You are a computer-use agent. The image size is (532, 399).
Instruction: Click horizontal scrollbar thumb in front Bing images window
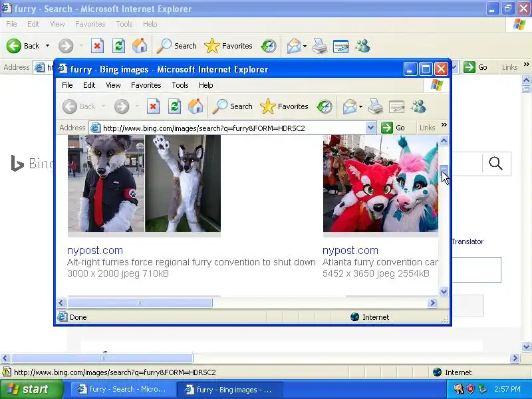tap(140, 303)
